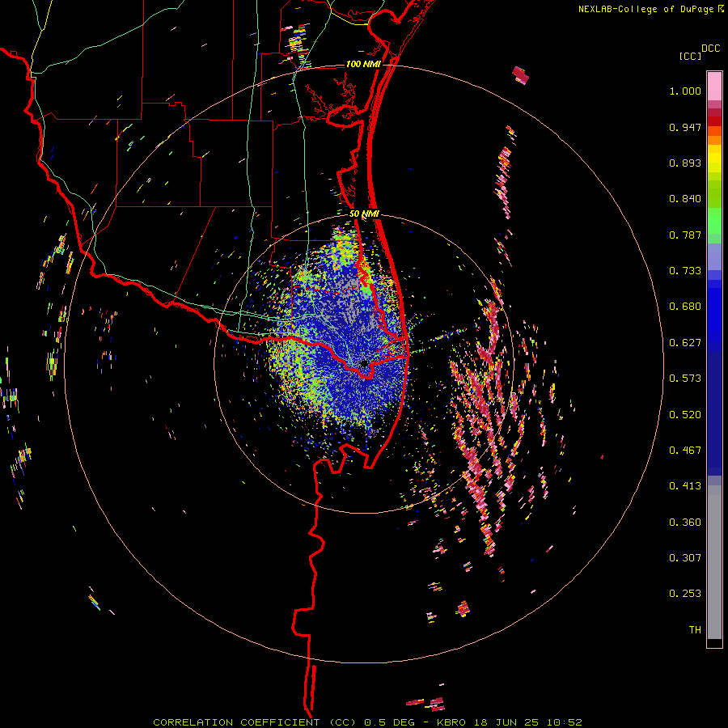Click the pink swatch beside 1.000 on the color bar

[714, 87]
